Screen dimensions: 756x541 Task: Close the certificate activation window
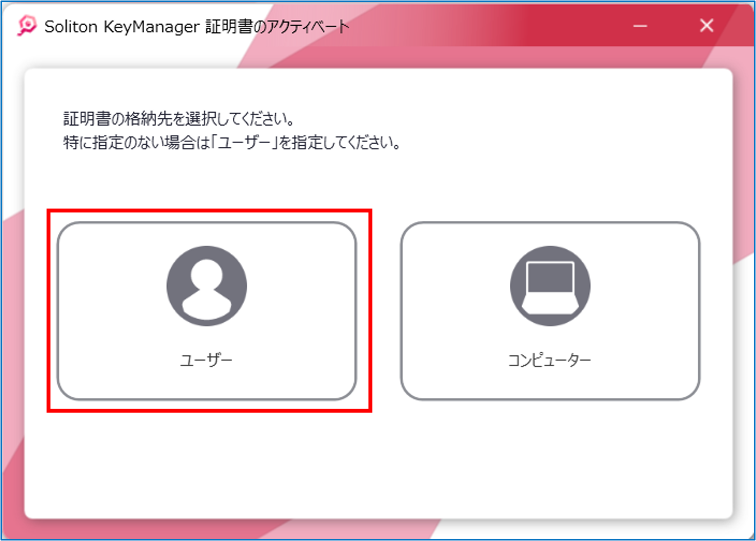click(x=707, y=26)
